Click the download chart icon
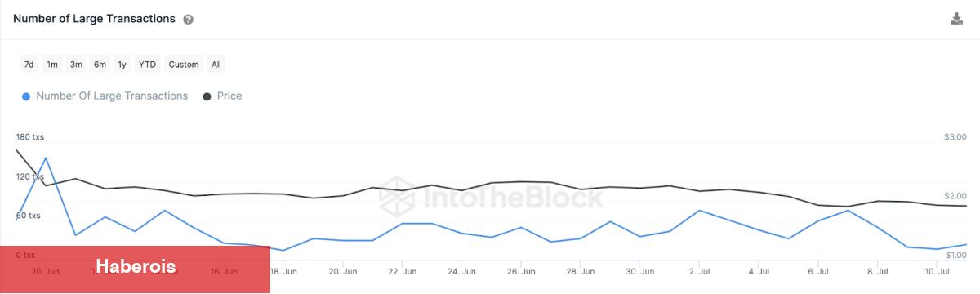Image resolution: width=980 pixels, height=294 pixels. tap(956, 19)
